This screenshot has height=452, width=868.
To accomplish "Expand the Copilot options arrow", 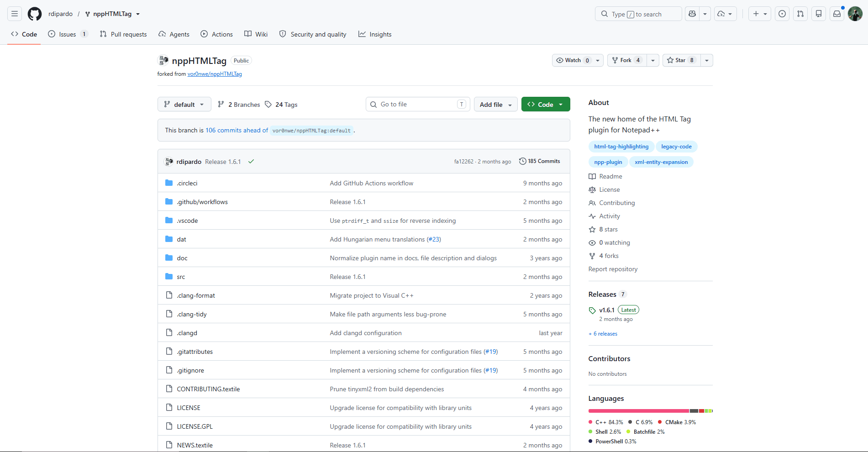I will pyautogui.click(x=705, y=14).
